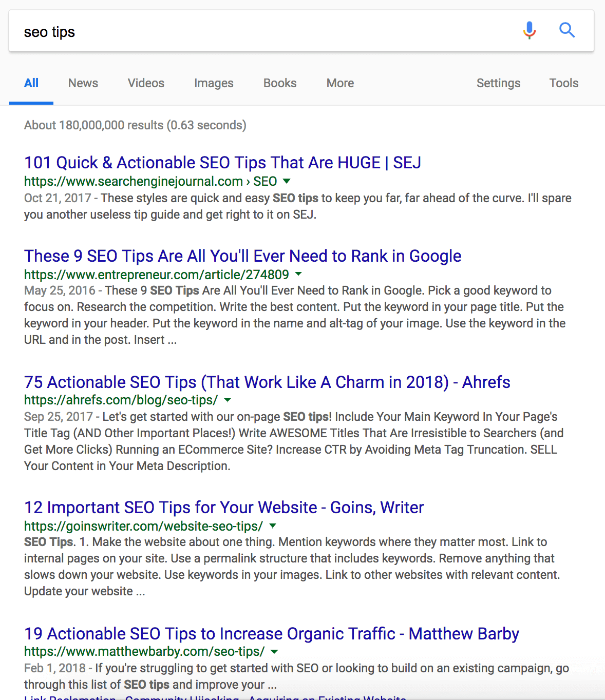The image size is (605, 700).
Task: Expand dropdown arrow beside matthewbarby.com URL
Action: pyautogui.click(x=274, y=651)
